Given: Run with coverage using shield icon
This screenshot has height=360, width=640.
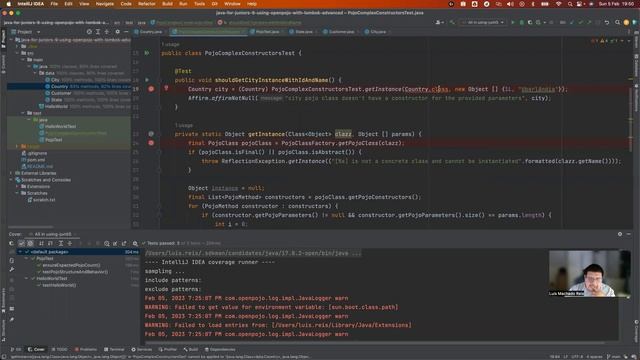Looking at the screenshot, I should click(530, 22).
